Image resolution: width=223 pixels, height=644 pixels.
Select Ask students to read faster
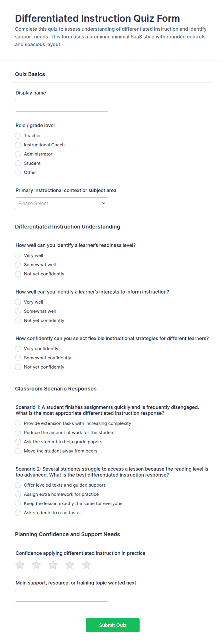point(18,513)
